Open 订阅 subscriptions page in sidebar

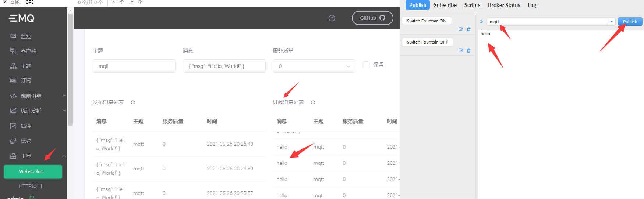(26, 80)
